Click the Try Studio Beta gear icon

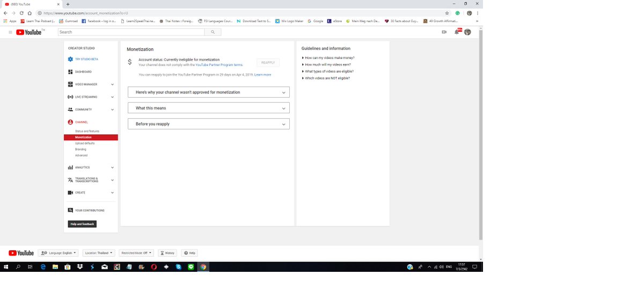coord(70,59)
